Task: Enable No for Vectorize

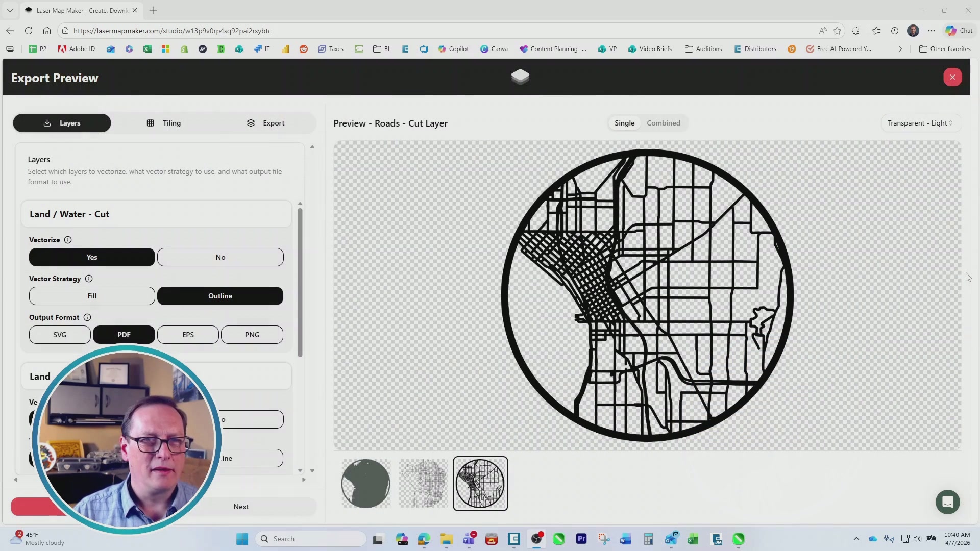Action: point(220,257)
